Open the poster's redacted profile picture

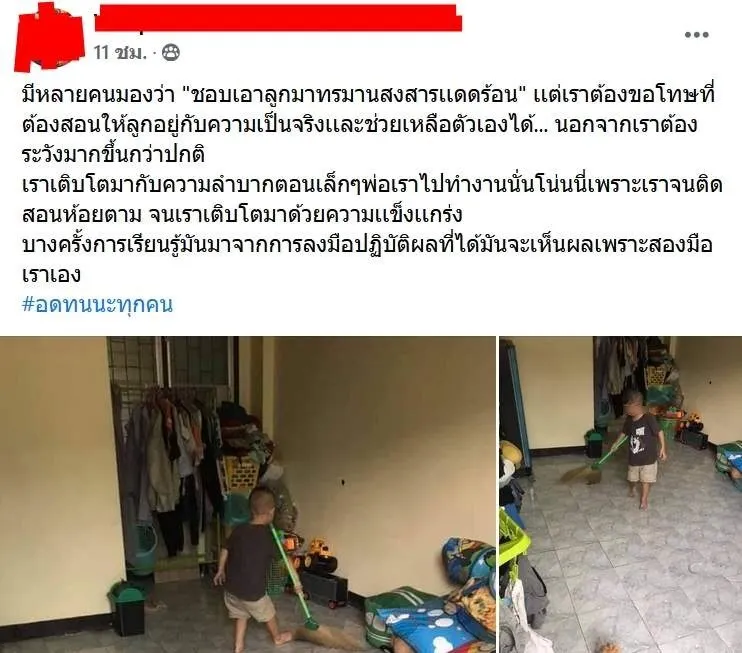[49, 37]
